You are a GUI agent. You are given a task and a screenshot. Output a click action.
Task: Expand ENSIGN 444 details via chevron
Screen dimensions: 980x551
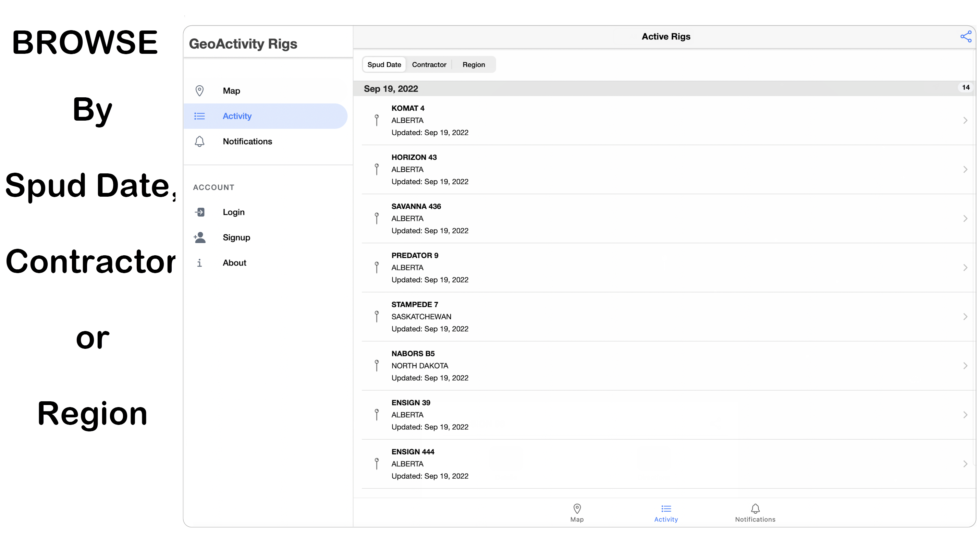965,464
